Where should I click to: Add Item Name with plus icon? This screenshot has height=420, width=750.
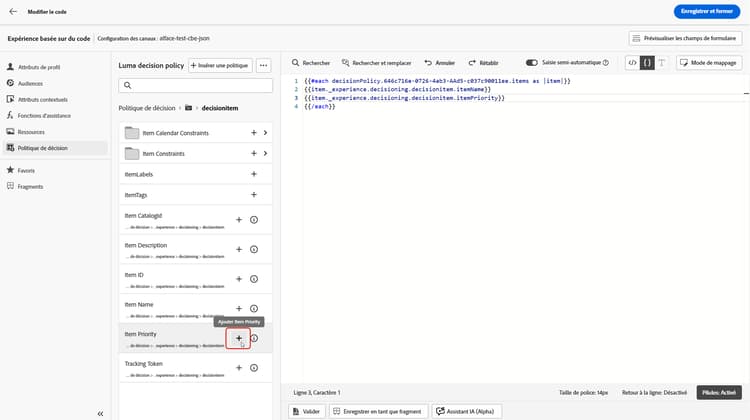click(239, 309)
